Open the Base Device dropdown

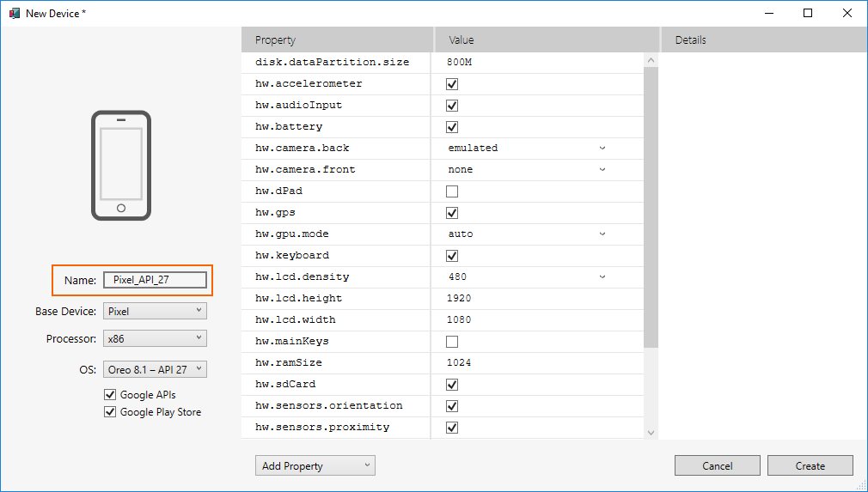click(x=155, y=311)
